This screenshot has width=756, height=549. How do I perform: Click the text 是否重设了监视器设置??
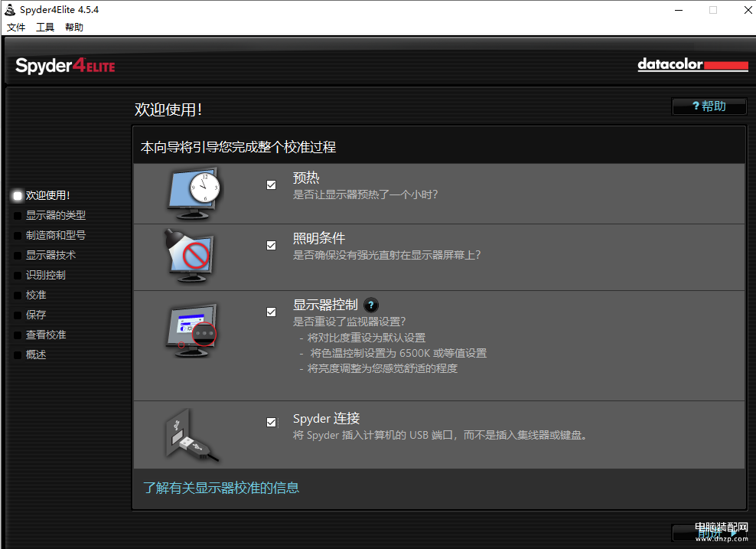pyautogui.click(x=350, y=322)
